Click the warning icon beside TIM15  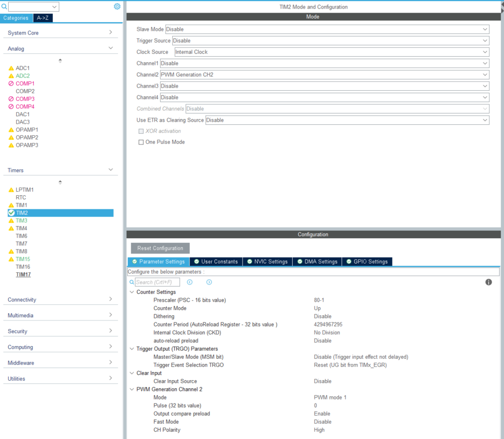(x=11, y=259)
